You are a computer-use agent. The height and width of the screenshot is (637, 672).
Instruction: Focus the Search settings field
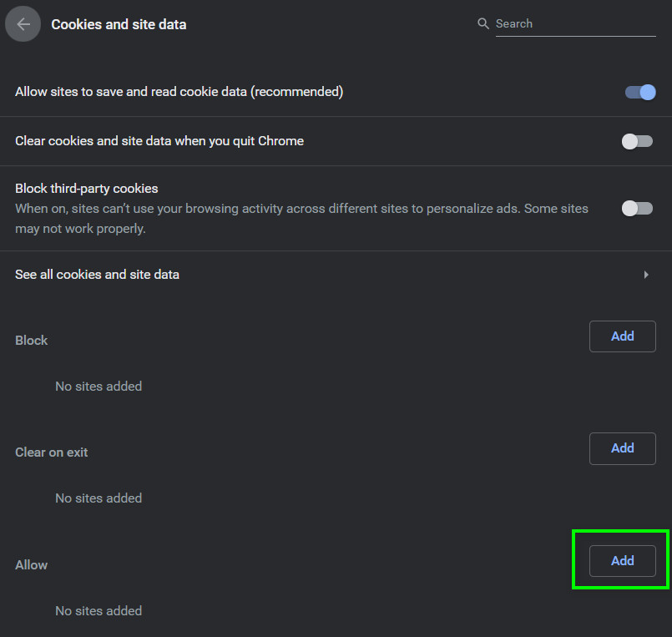(x=574, y=24)
